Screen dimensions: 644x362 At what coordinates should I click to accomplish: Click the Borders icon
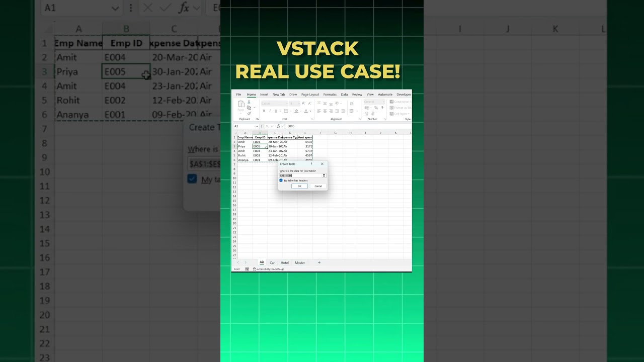[x=286, y=111]
